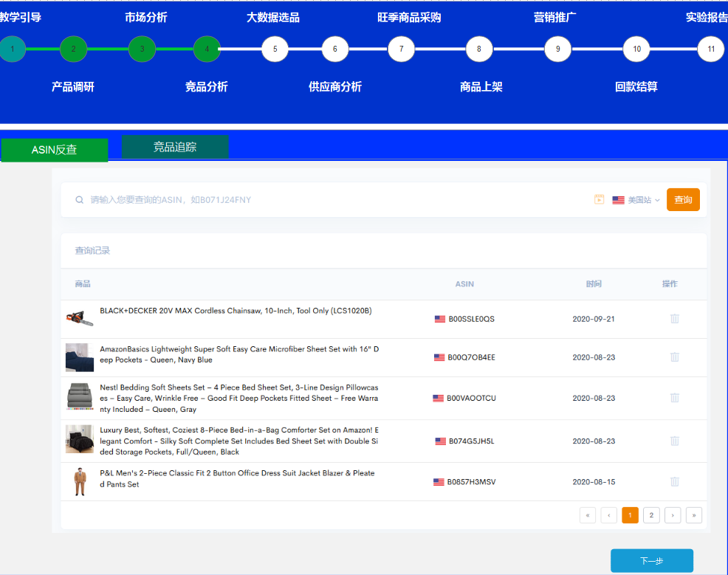
Task: Jump to step 5 大数据选品 in progress bar
Action: tap(275, 49)
